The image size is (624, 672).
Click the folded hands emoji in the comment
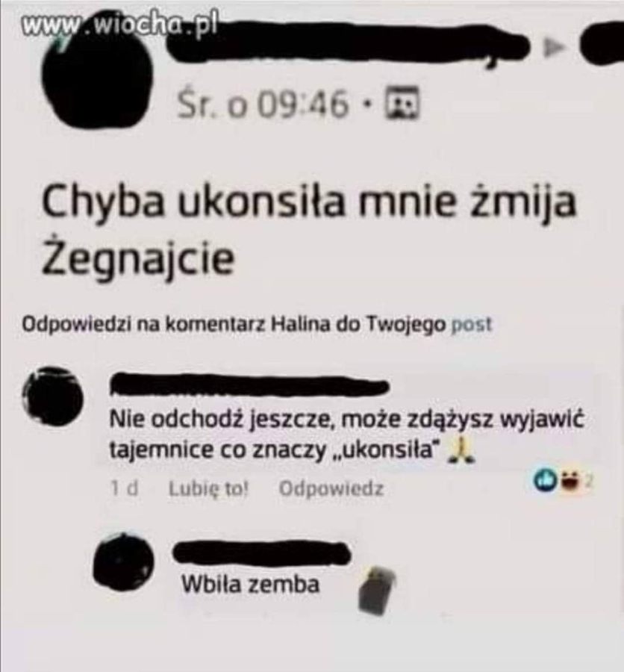coord(460,450)
